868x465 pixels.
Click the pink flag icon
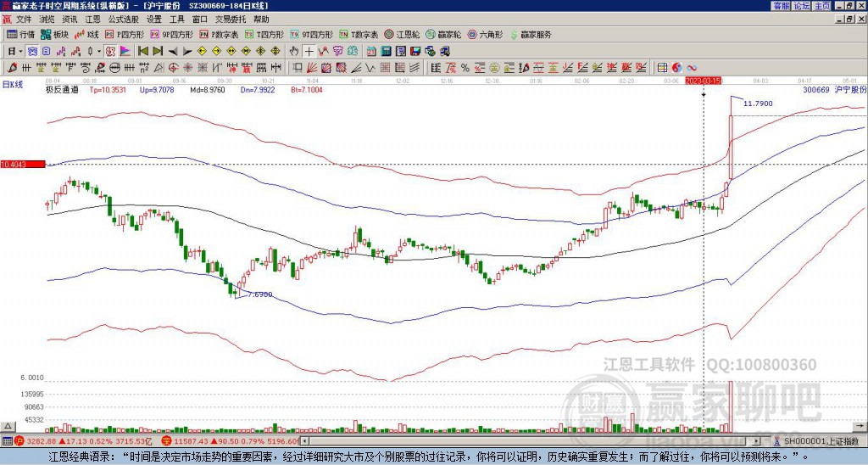pos(125,52)
